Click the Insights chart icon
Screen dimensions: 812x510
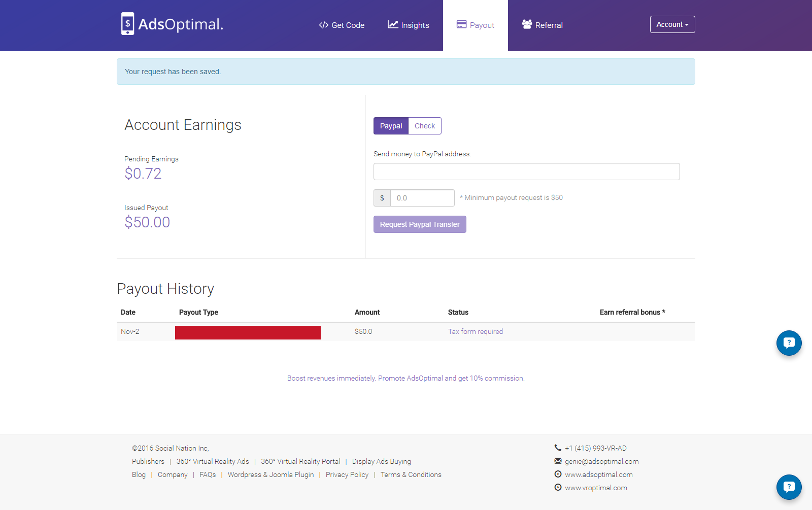click(x=393, y=24)
